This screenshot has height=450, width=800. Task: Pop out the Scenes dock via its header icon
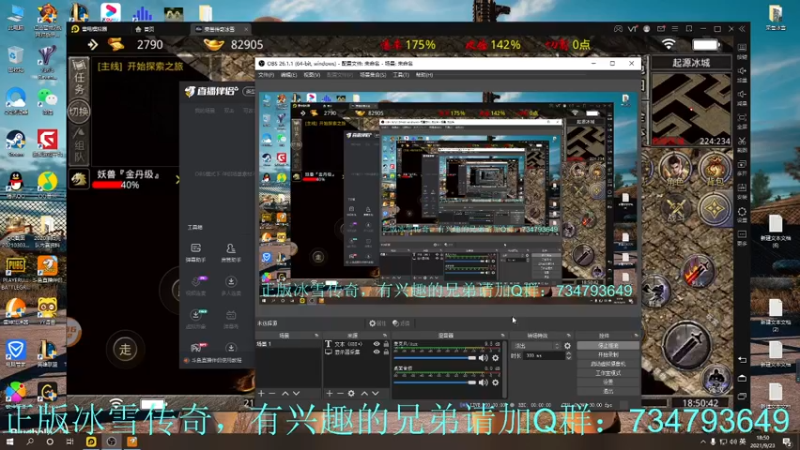pos(316,335)
